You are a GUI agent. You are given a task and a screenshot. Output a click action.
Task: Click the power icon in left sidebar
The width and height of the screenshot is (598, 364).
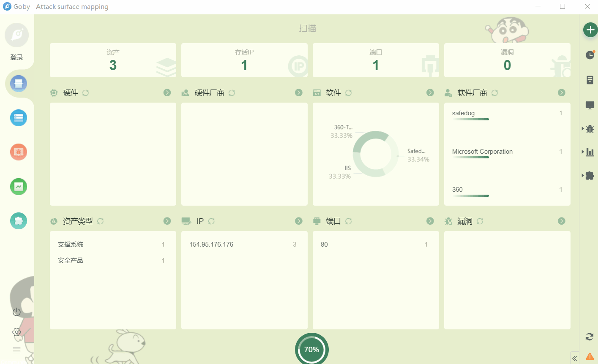(16, 312)
